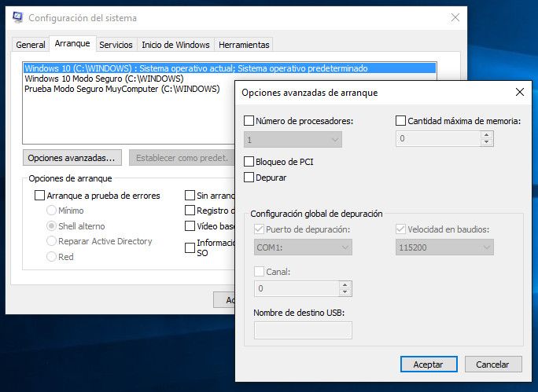The height and width of the screenshot is (392, 538).
Task: Toggle the Canal checkbox
Action: click(259, 271)
